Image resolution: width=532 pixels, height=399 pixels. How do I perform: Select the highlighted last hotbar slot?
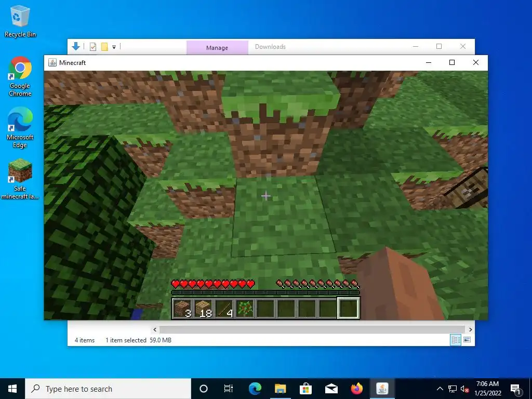(x=349, y=308)
